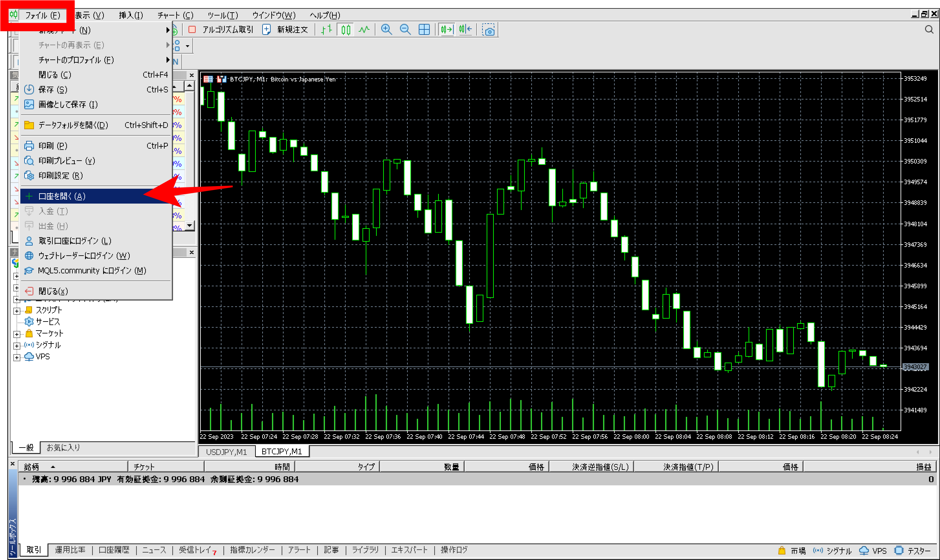
Task: Click the 新規注文 button
Action: click(x=286, y=29)
